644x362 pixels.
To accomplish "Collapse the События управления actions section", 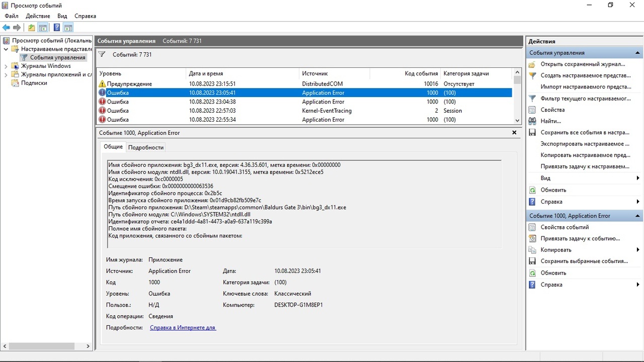I will [x=638, y=53].
